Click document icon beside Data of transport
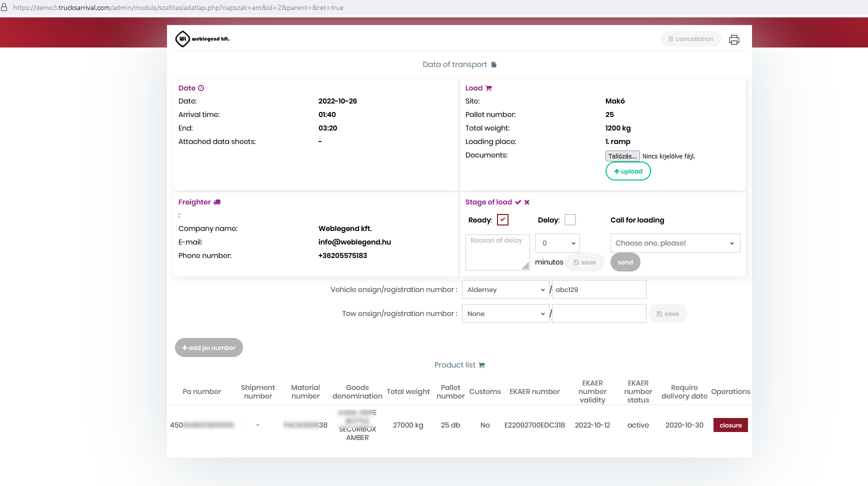The height and width of the screenshot is (486, 868). 494,64
